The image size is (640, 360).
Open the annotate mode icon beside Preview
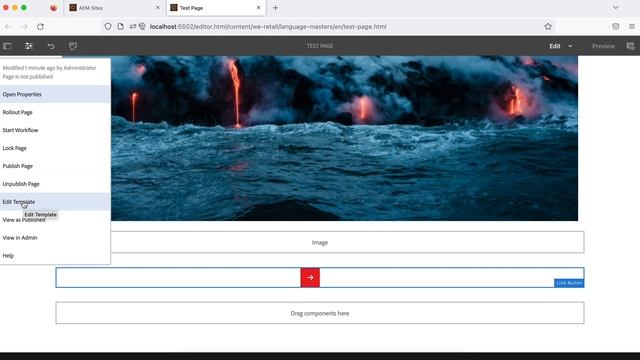[x=630, y=46]
